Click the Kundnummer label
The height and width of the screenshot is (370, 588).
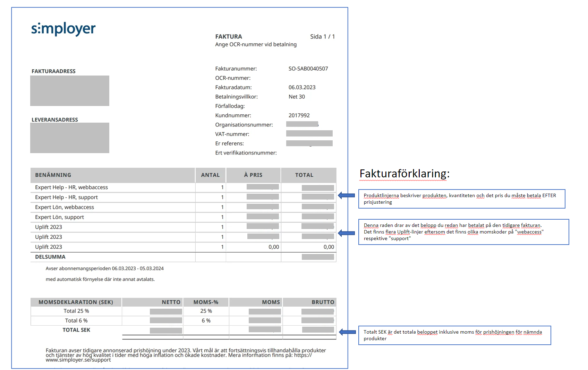[x=233, y=115]
